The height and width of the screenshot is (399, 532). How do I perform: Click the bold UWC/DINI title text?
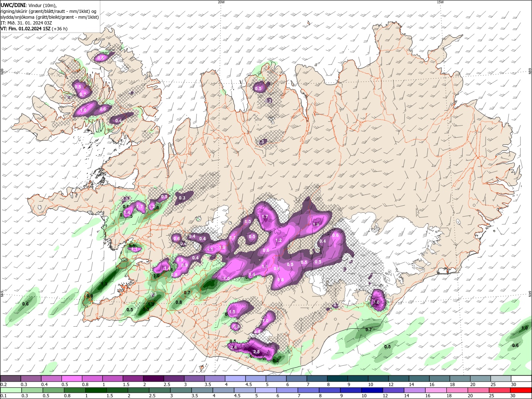coord(12,5)
